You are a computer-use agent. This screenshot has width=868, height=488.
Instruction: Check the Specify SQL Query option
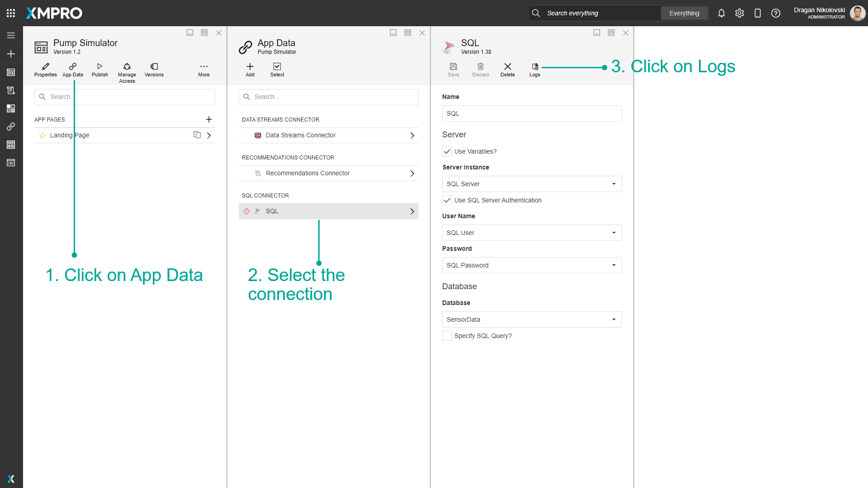447,336
